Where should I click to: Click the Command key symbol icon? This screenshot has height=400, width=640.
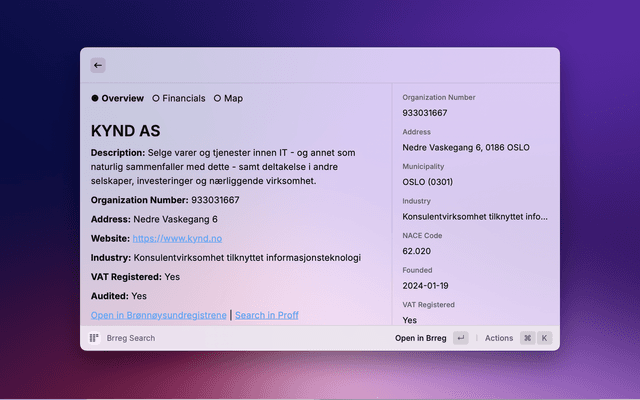tap(527, 338)
